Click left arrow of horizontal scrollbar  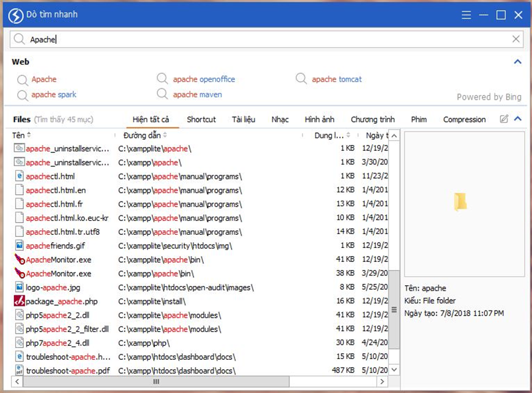coord(17,382)
